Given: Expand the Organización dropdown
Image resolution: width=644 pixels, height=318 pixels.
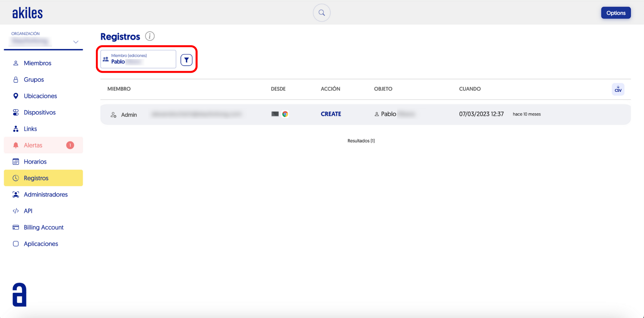Looking at the screenshot, I should (76, 42).
